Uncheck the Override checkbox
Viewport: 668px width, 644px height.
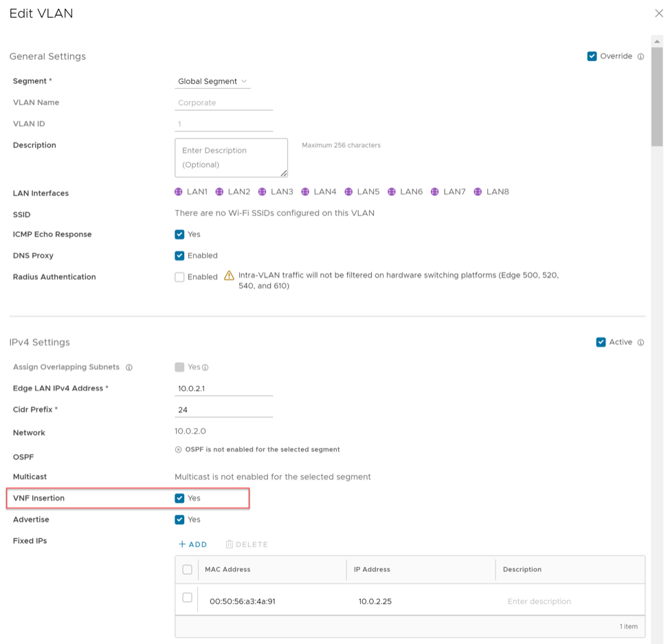592,56
